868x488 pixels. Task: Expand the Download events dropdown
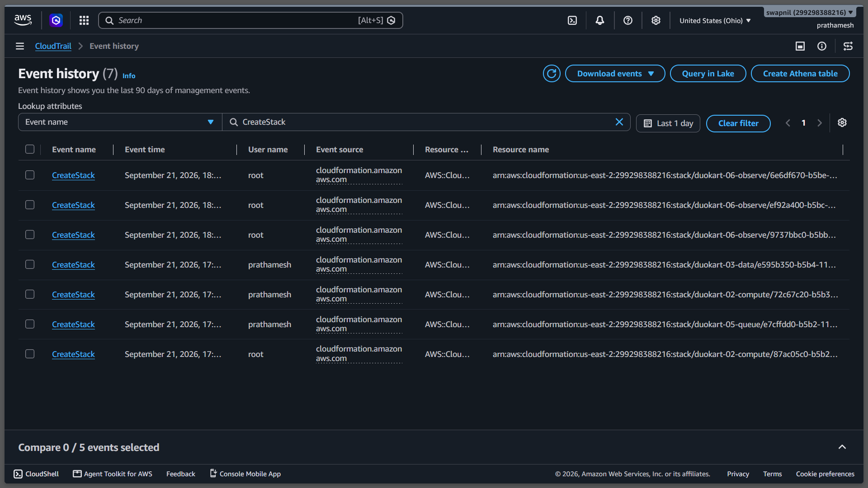point(615,74)
